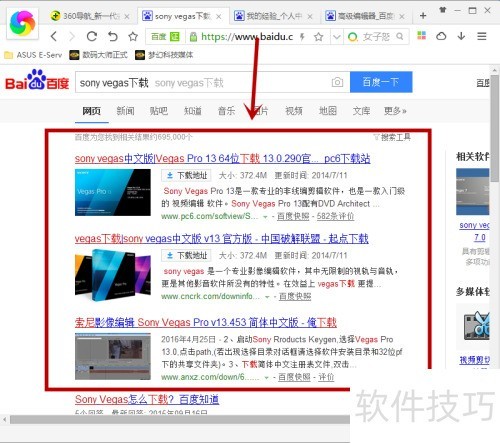
Task: Select the 音乐 search category
Action: pos(226,111)
